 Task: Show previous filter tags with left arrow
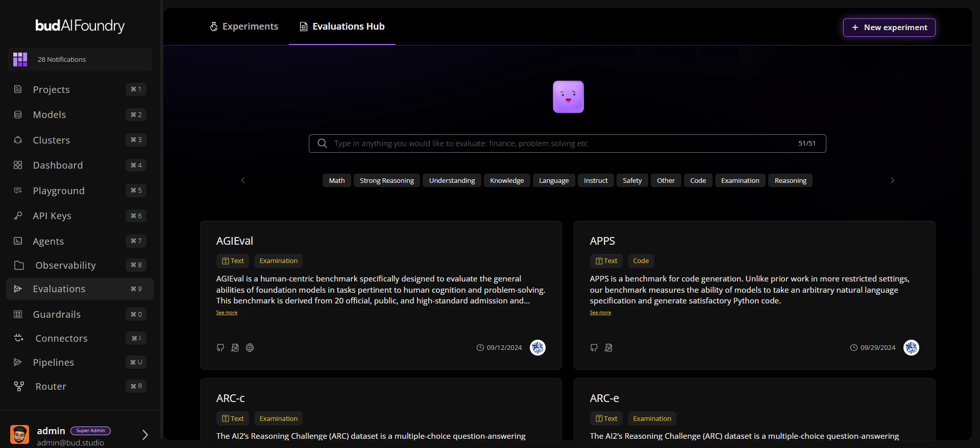click(243, 180)
